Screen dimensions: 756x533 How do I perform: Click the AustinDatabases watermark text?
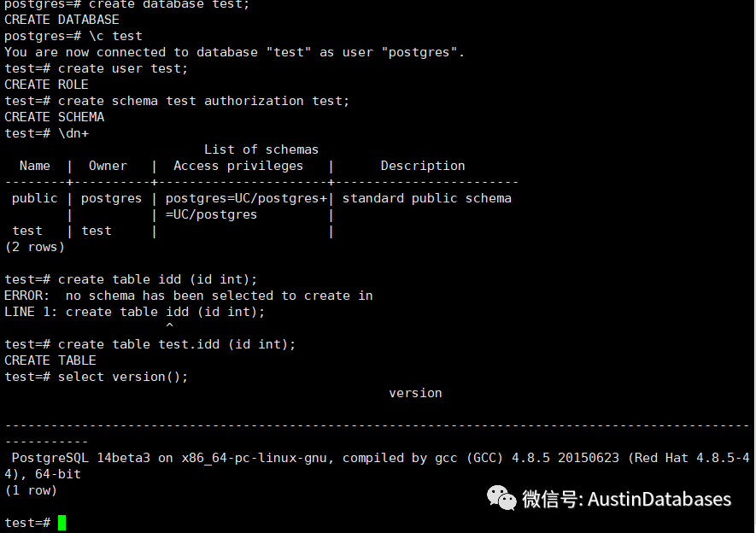point(659,499)
